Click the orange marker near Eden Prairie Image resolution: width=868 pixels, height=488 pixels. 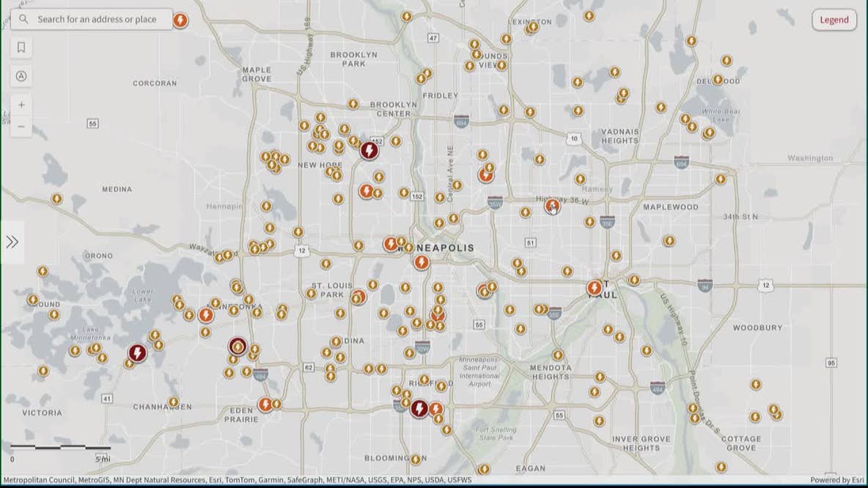click(265, 403)
